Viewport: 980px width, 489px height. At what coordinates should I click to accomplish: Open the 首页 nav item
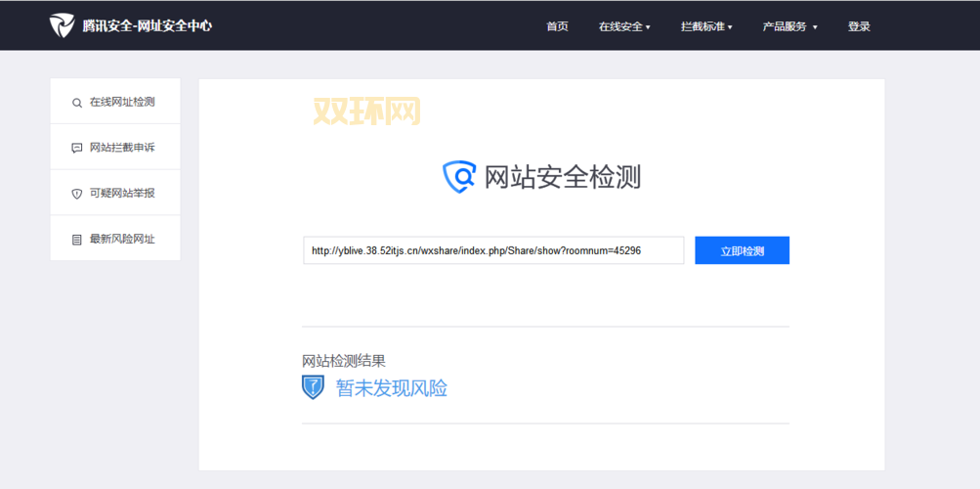click(x=557, y=26)
